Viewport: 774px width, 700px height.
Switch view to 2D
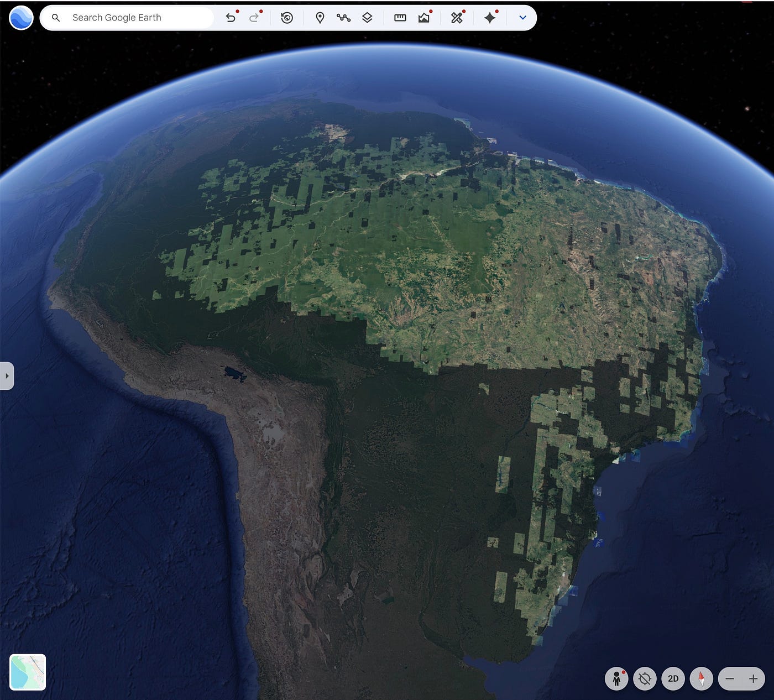click(673, 678)
